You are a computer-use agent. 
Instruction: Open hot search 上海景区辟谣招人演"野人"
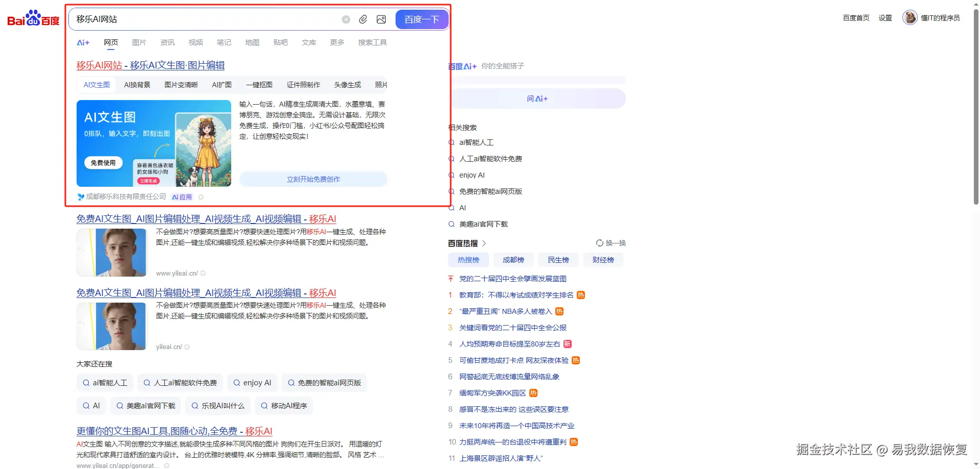tap(501, 458)
